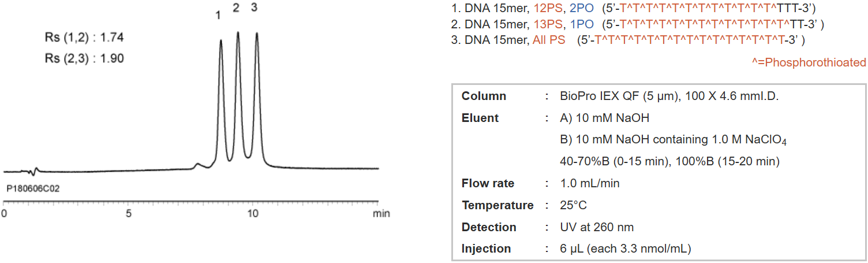Click the Flow rate heading
The height and width of the screenshot is (263, 868).
(x=488, y=184)
